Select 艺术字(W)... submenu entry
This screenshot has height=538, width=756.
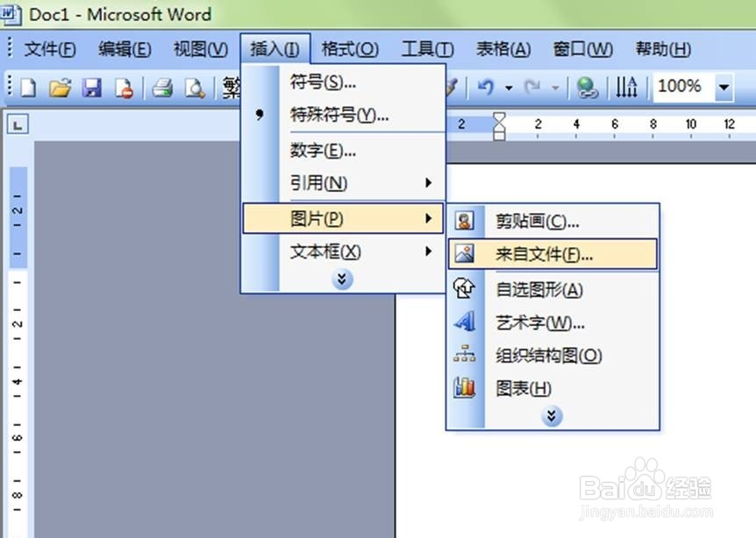552,322
